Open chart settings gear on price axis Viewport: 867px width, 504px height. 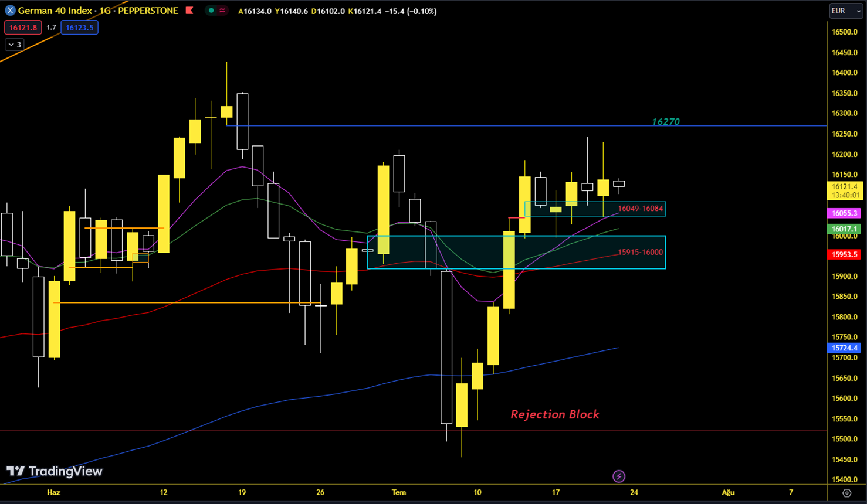[846, 493]
